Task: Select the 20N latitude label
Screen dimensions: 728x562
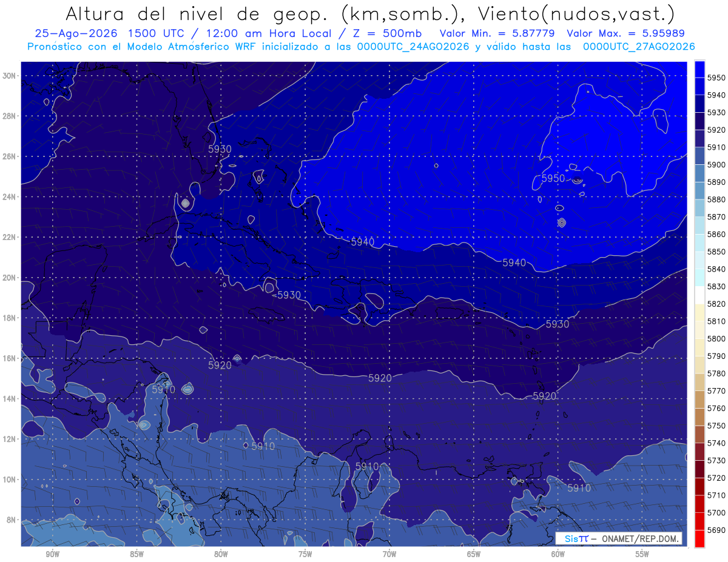Action: point(10,278)
